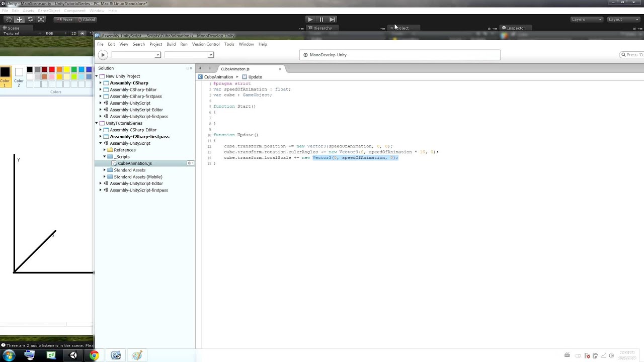Collapse the _Scripts folder

point(105,157)
